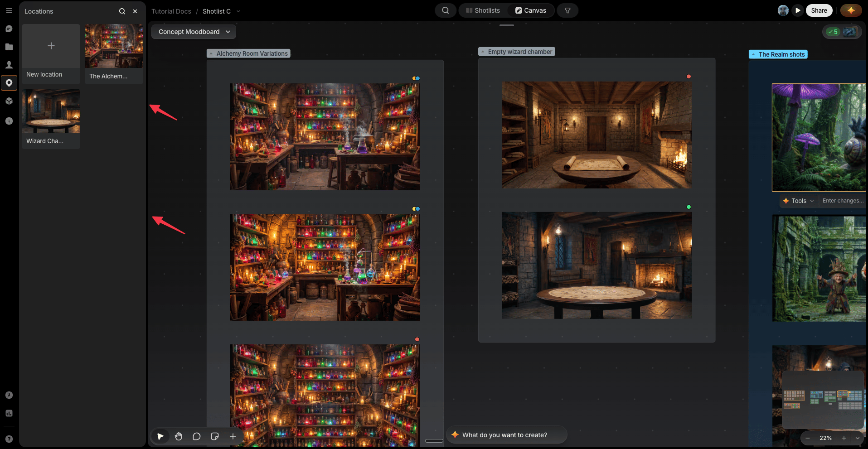Collapse The Realm shots group
Screen dimensions: 868x449
tap(753, 54)
